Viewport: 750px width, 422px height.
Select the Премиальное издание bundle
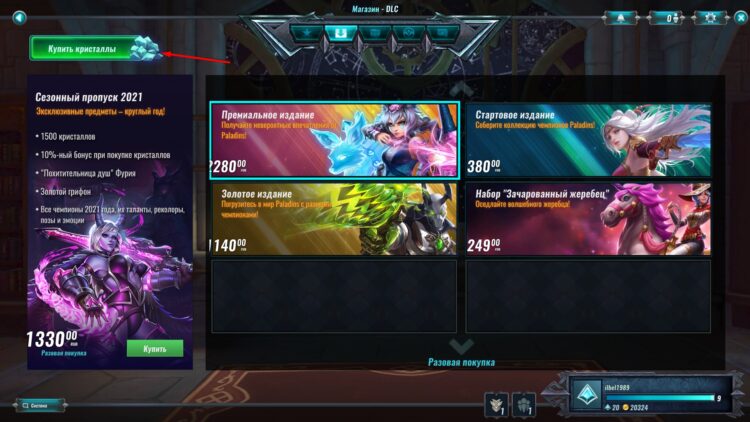coord(334,140)
